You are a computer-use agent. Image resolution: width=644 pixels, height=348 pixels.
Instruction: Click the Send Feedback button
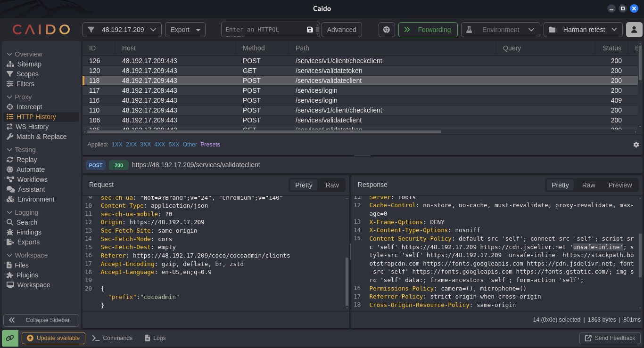coord(610,338)
